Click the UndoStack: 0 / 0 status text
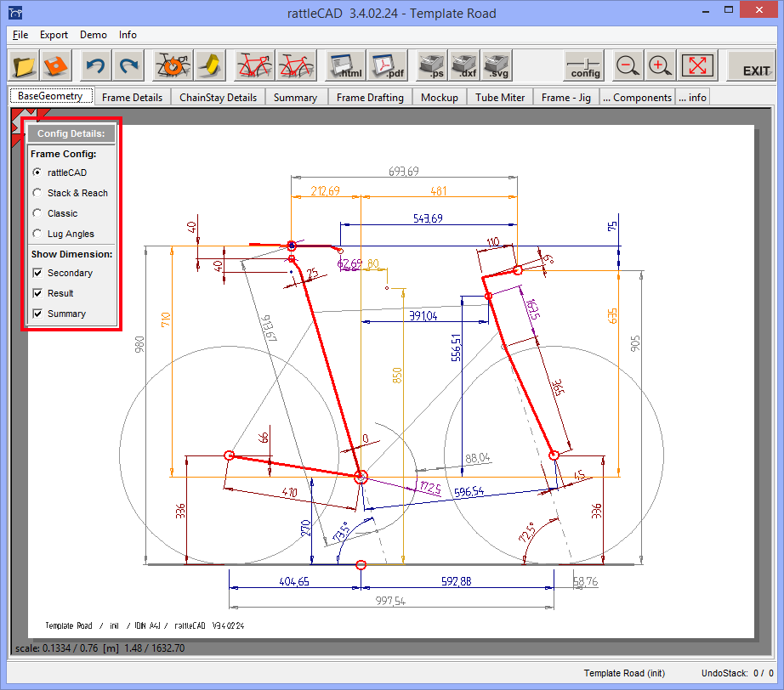Screen dimensions: 784x690 click(737, 673)
